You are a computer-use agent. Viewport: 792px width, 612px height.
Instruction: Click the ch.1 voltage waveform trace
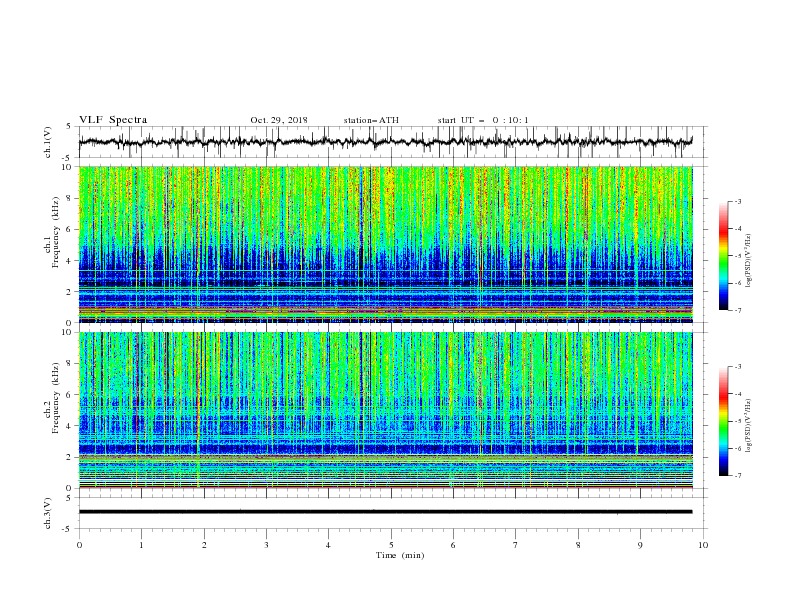385,142
